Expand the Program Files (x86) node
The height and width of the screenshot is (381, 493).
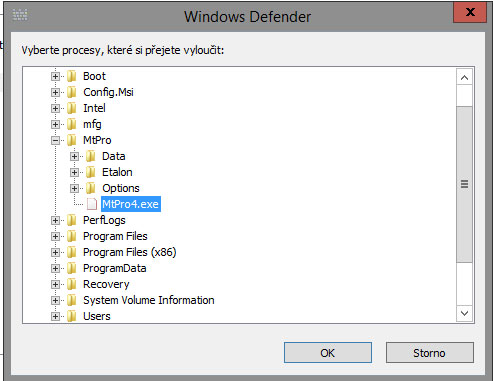coord(55,253)
